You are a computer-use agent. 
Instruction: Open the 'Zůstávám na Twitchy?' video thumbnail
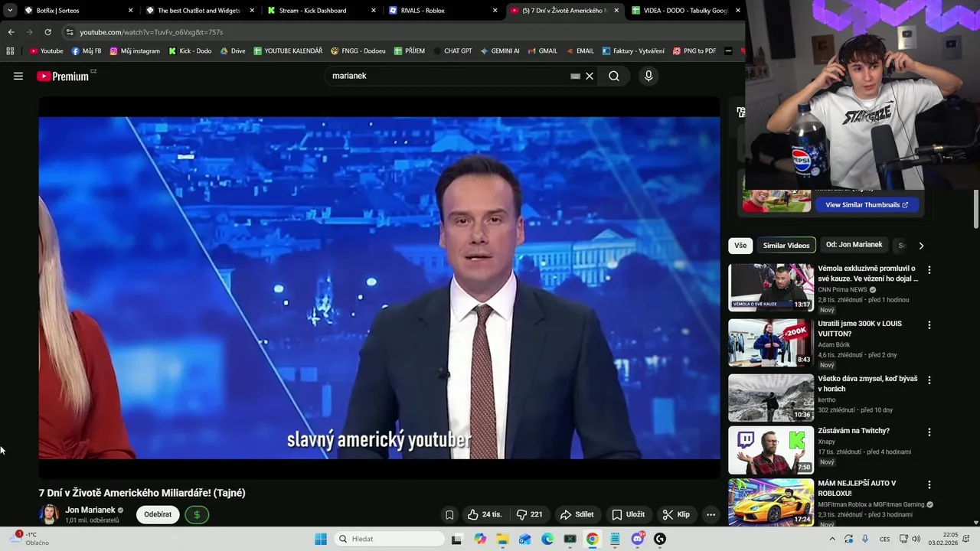point(771,451)
